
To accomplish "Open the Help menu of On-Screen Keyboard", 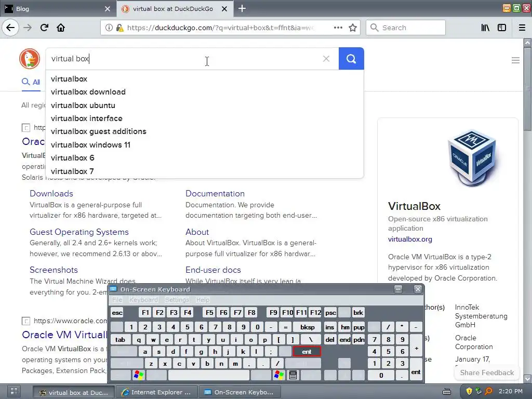I will pyautogui.click(x=203, y=300).
